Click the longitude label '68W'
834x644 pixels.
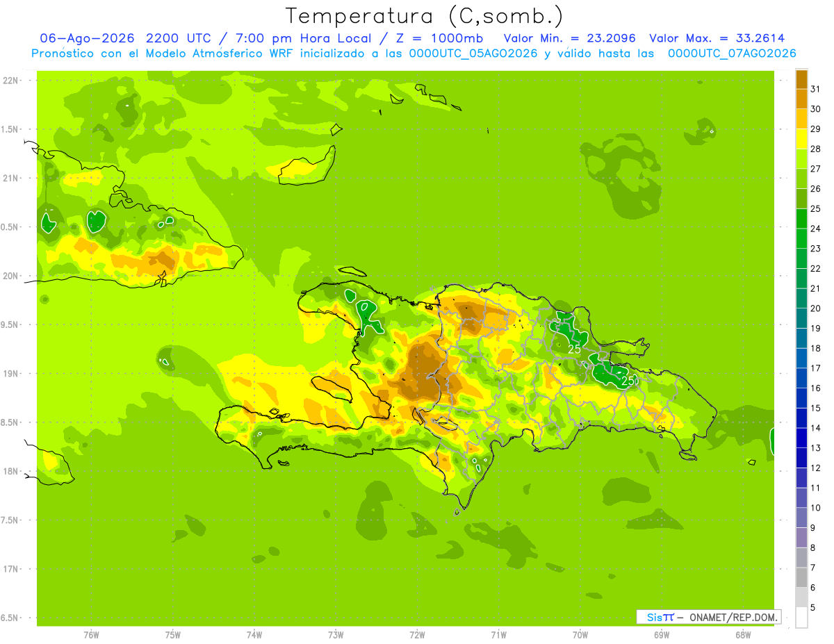(742, 635)
